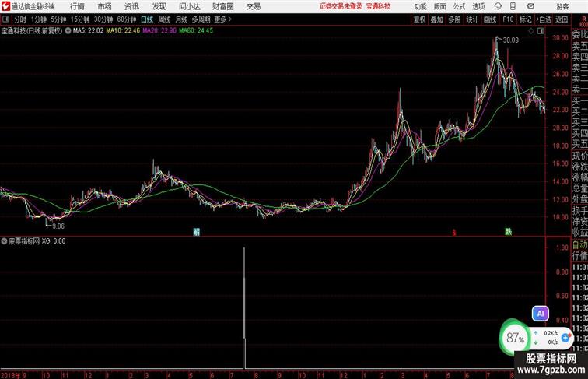Click the 自动 label in the right panel
Viewport: 588px width, 379px height.
pyautogui.click(x=579, y=245)
